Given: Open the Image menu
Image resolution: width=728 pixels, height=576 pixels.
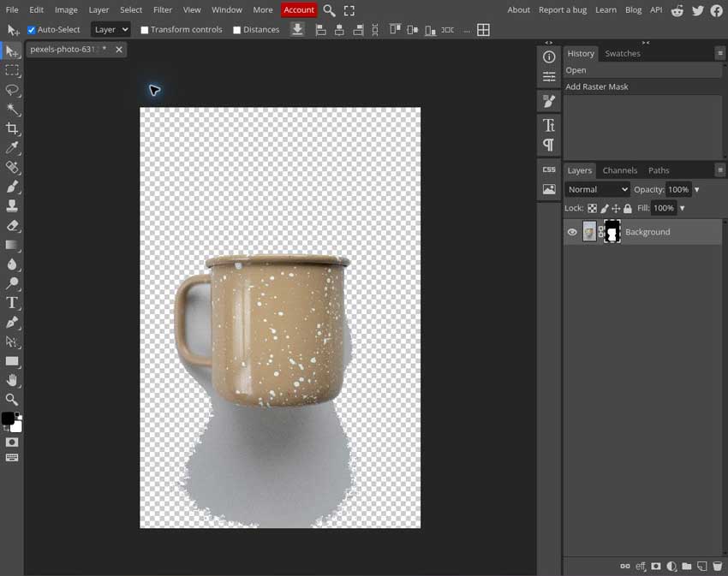Looking at the screenshot, I should tap(66, 9).
